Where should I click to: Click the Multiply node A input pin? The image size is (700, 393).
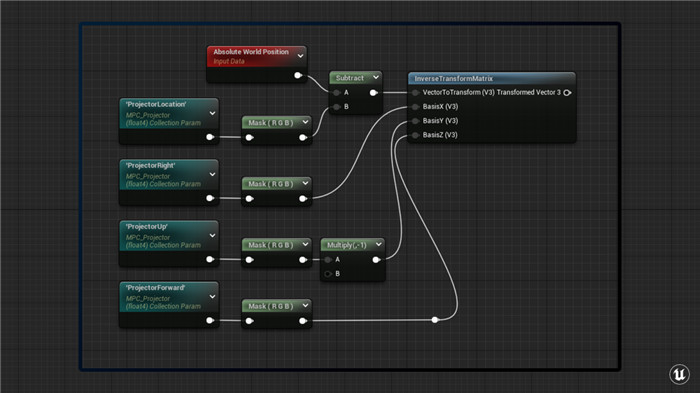(x=328, y=259)
